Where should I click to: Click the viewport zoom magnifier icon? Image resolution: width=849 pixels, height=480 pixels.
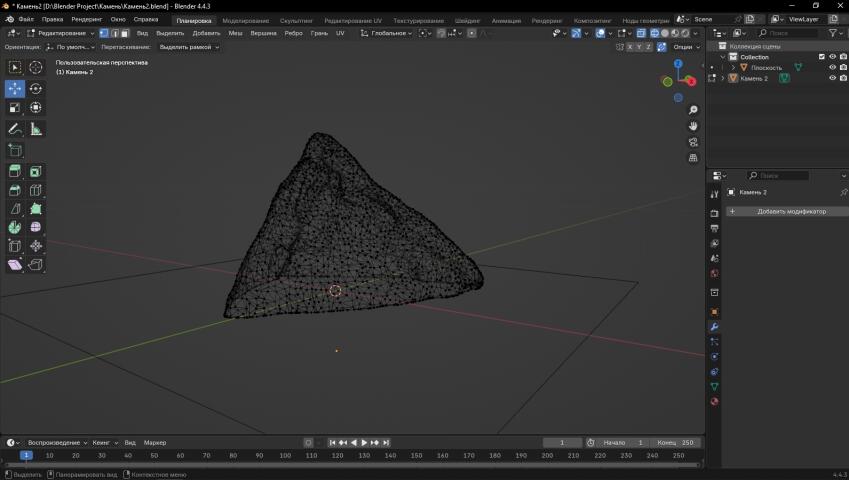[x=693, y=110]
